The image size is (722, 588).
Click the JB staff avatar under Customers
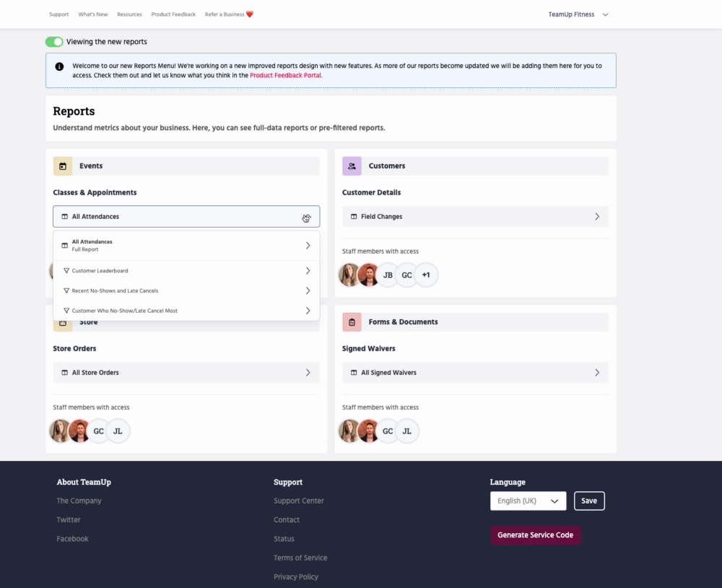point(388,275)
